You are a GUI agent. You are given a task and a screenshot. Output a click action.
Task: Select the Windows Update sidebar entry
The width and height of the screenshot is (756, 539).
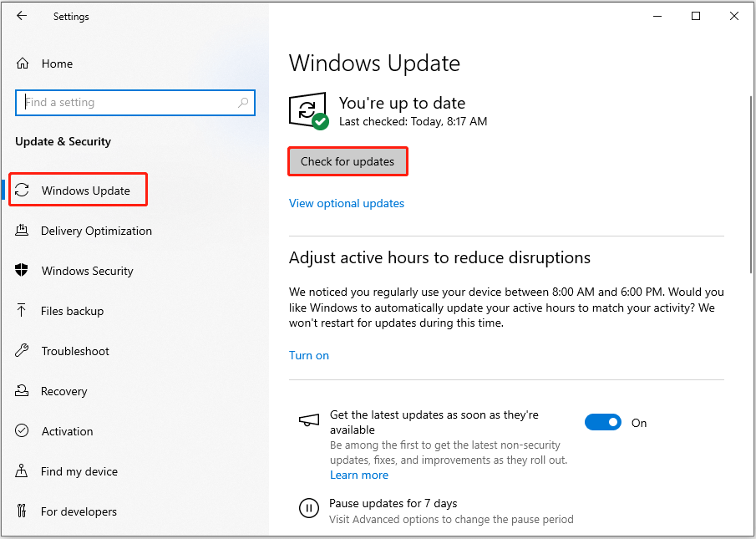coord(78,190)
